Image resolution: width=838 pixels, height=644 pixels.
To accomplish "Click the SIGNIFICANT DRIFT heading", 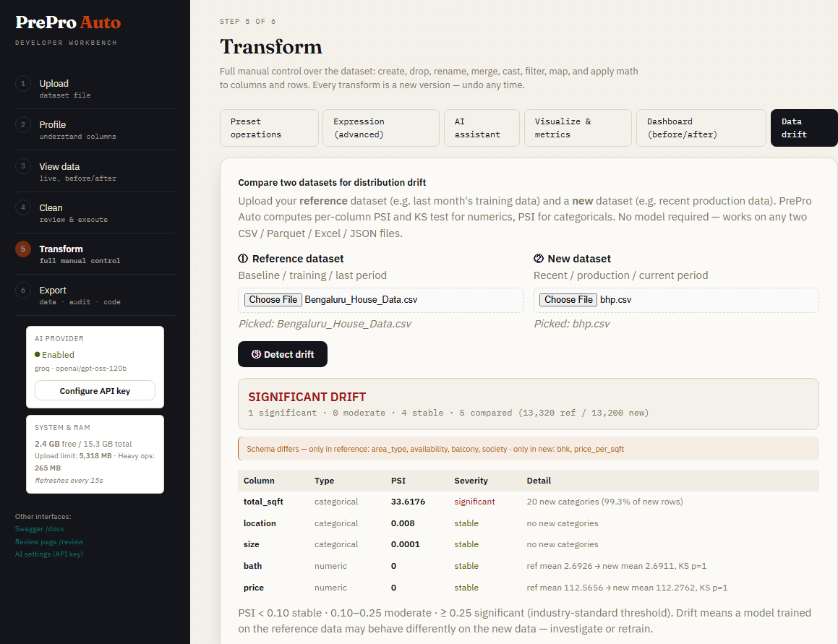I will pos(307,397).
